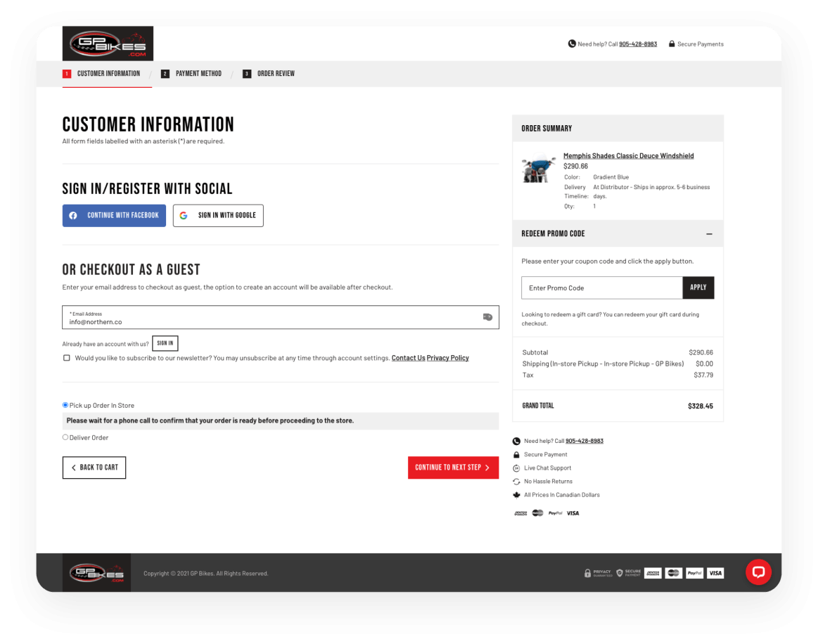Image resolution: width=823 pixels, height=644 pixels.
Task: Collapse the Redeem Promo Code section
Action: 709,233
